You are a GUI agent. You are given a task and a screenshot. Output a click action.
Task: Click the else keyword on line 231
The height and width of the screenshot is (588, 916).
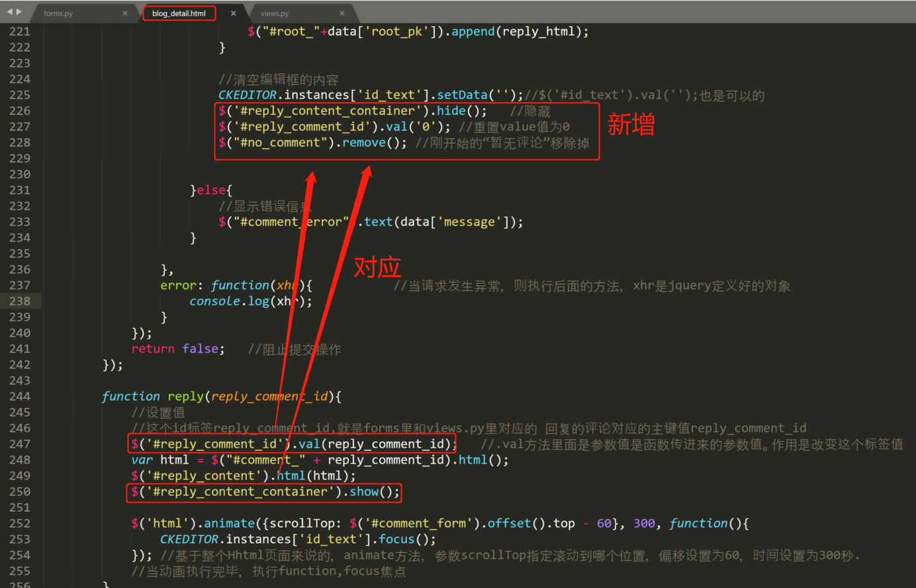[x=212, y=189]
